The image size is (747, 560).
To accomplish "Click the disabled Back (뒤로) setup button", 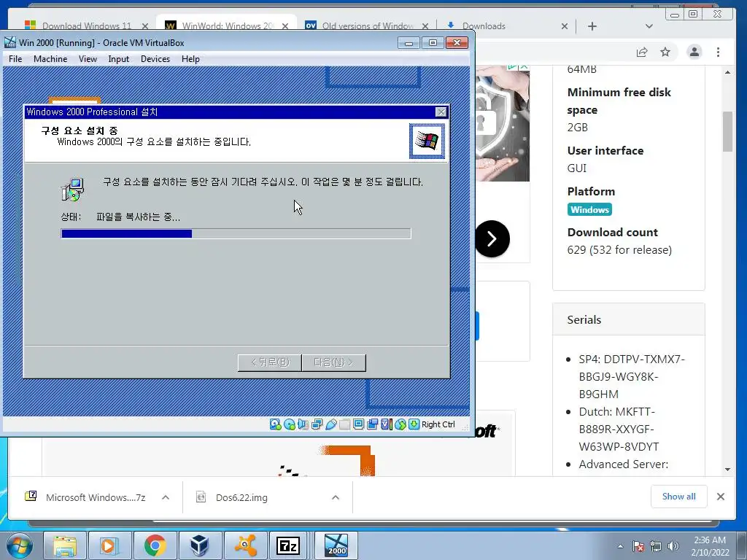I will 270,362.
